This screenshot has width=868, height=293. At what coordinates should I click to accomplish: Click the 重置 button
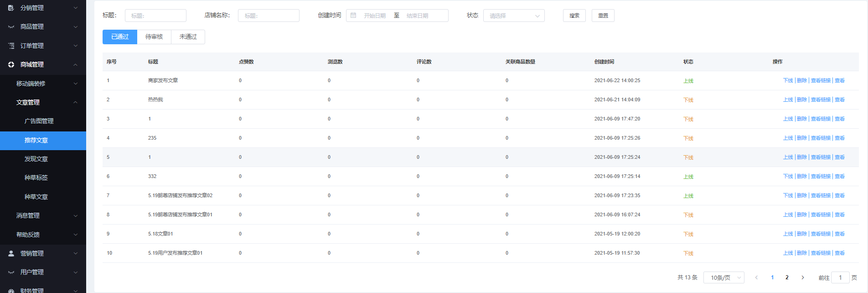tap(603, 16)
